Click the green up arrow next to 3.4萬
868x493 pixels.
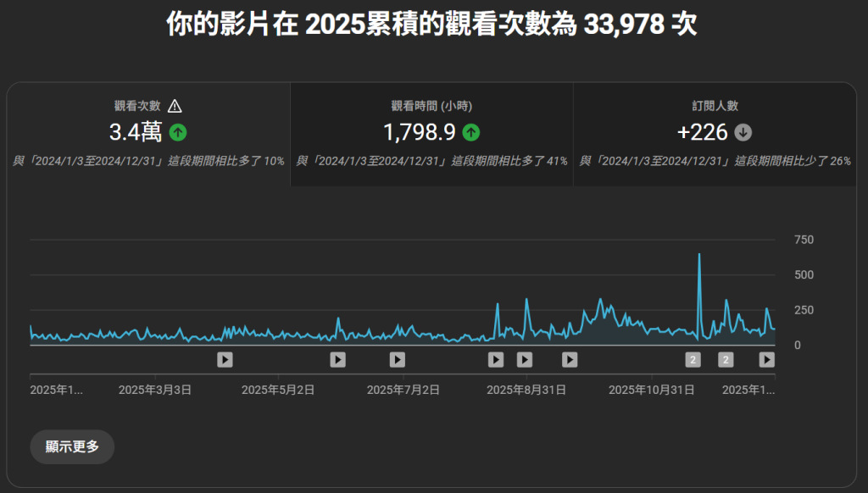click(176, 132)
